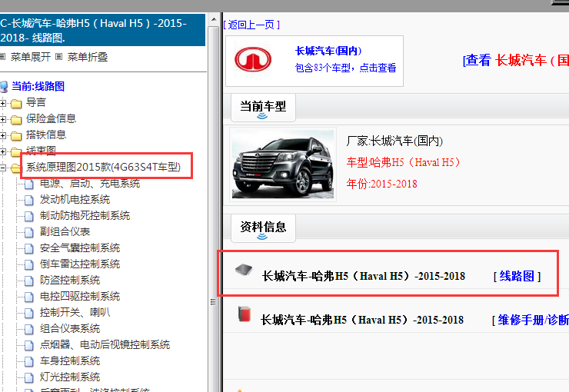Click 包含83个车型，点击查看 link
Image resolution: width=569 pixels, height=392 pixels.
click(x=345, y=68)
